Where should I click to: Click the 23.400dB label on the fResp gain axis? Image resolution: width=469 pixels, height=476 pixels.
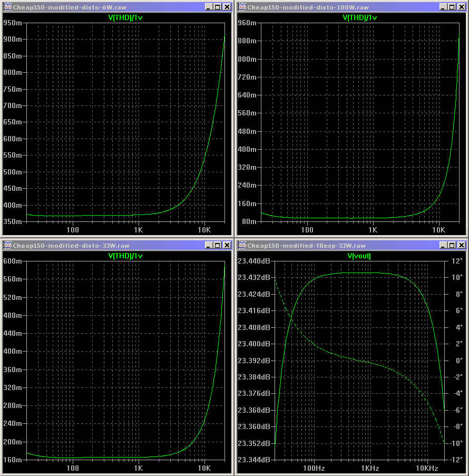coord(254,344)
